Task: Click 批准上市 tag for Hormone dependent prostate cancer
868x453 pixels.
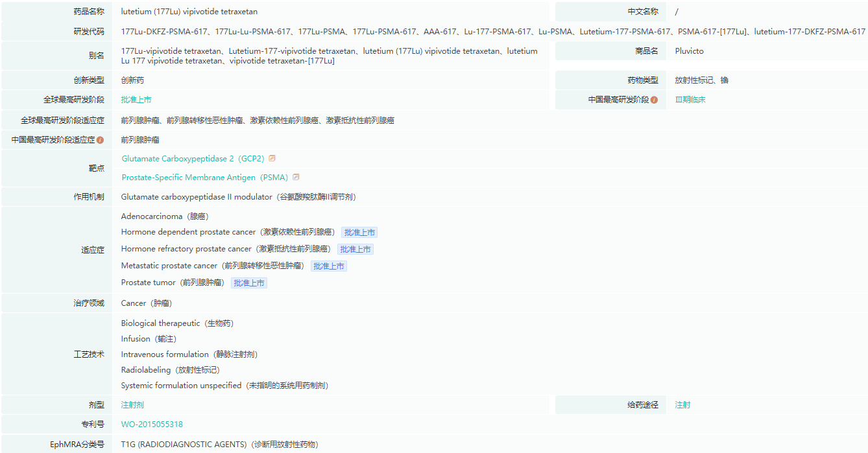Action: pyautogui.click(x=359, y=233)
